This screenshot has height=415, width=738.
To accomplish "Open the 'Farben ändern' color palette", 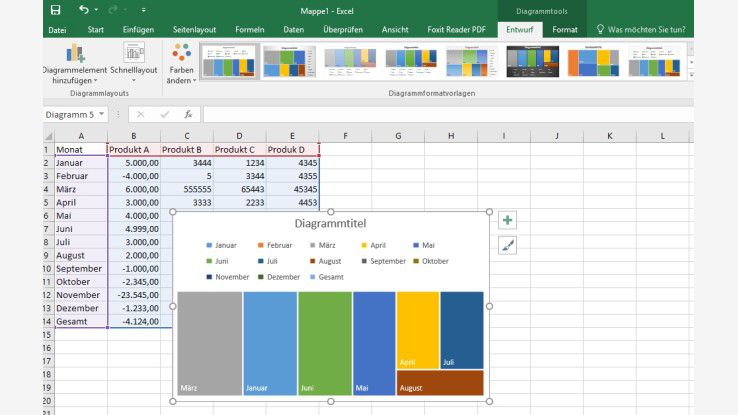I will (181, 64).
